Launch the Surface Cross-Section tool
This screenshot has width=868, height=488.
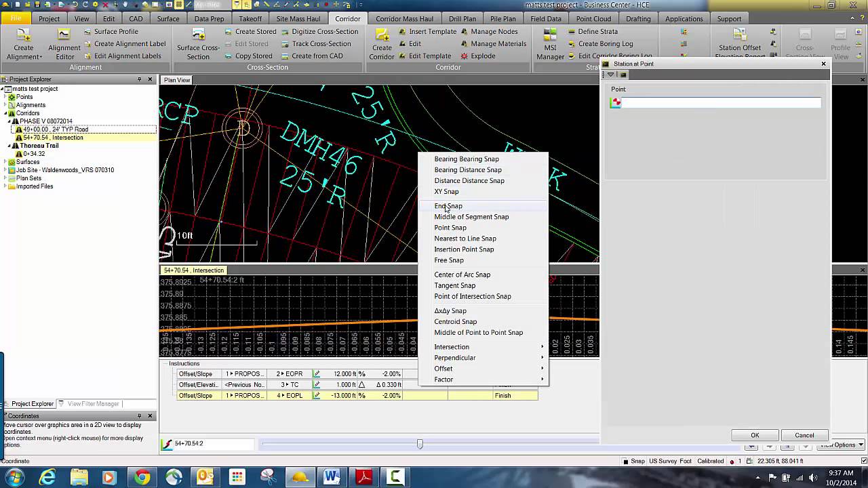198,44
